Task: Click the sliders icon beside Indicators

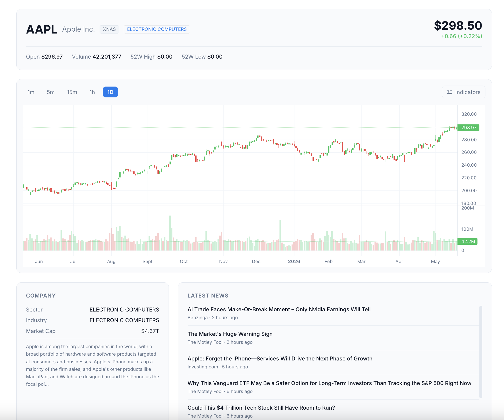Action: click(x=450, y=92)
